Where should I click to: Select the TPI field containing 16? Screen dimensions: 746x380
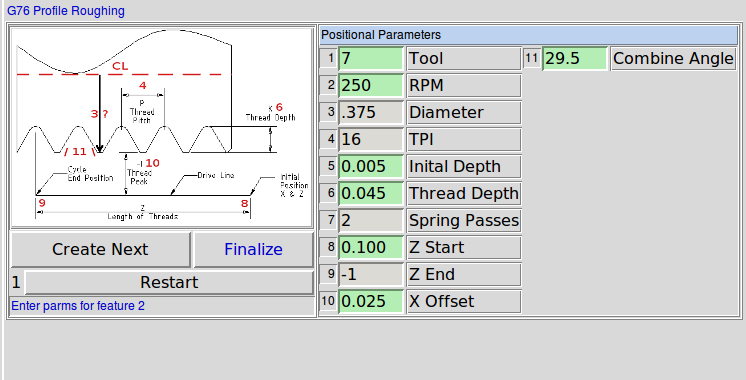[371, 139]
